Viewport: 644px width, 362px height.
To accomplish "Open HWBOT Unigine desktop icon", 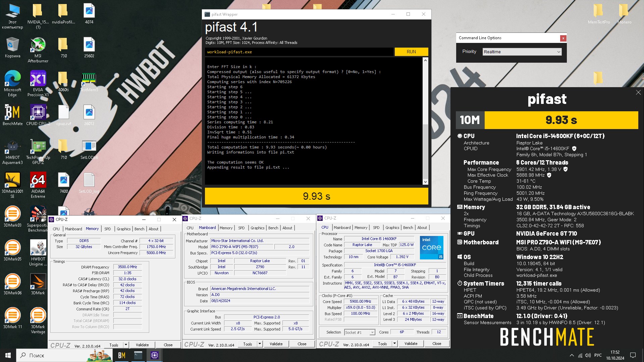I will pos(38,253).
